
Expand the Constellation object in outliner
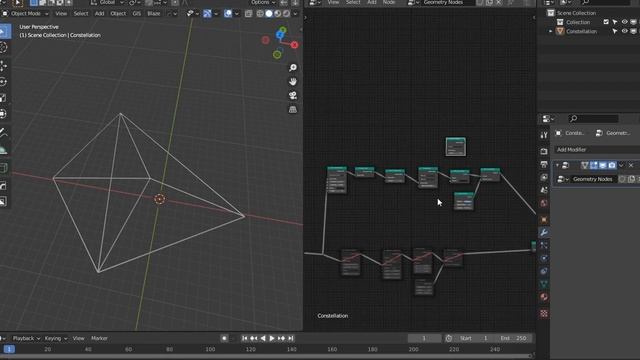pos(550,31)
